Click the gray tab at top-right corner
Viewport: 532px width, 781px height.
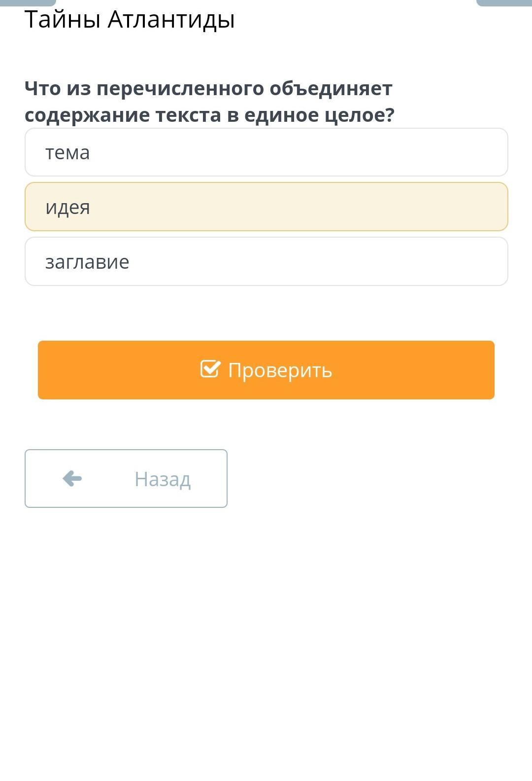point(504,3)
